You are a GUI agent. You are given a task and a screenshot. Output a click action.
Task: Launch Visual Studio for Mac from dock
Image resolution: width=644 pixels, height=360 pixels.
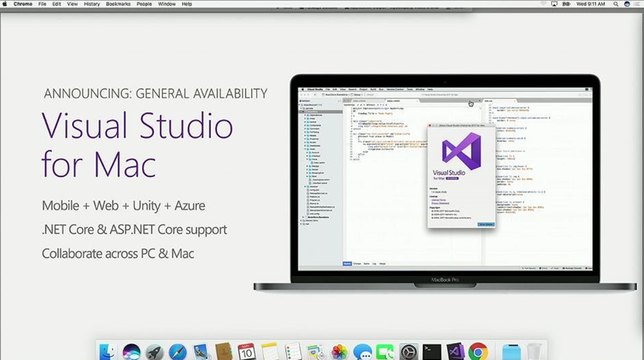[455, 352]
